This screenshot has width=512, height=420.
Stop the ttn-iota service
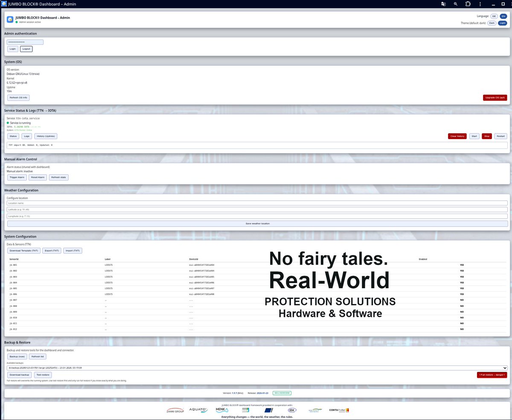coord(487,136)
